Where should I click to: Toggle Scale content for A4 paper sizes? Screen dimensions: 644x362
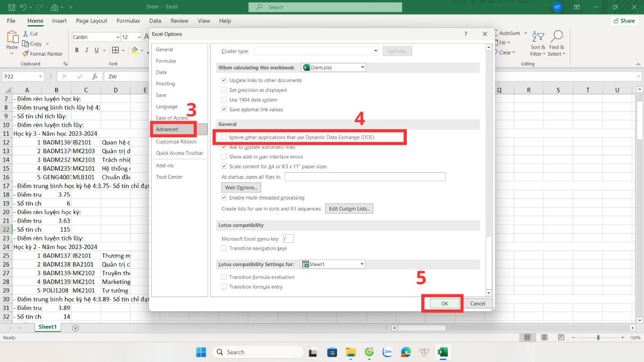click(x=224, y=166)
